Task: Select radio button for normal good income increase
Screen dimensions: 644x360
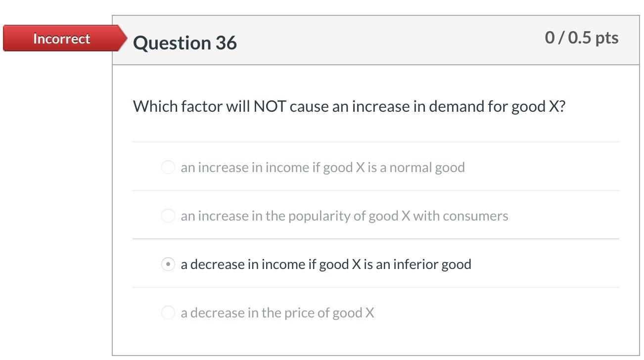Action: pos(168,167)
